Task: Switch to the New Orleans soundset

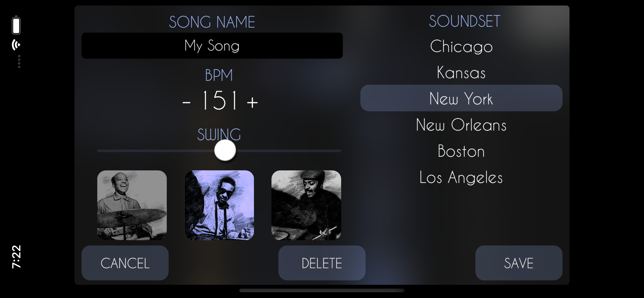Action: click(461, 125)
